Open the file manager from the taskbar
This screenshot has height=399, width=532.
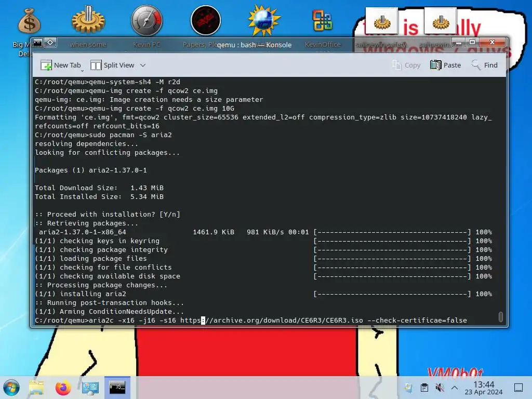click(37, 388)
